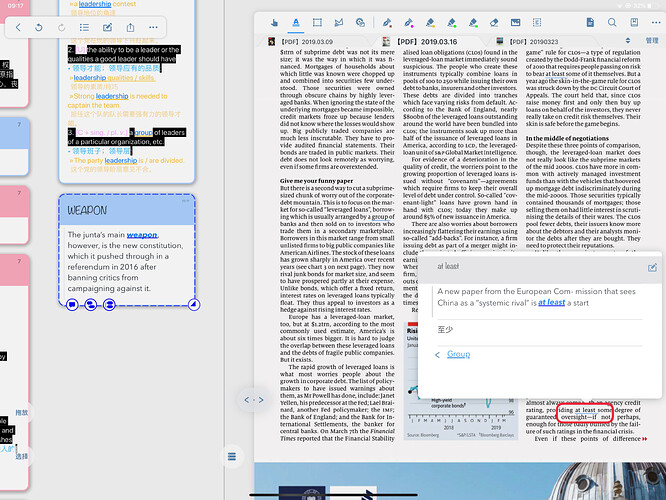This screenshot has width=666, height=500.
Task: Select the hand pointer tool
Action: point(274,23)
